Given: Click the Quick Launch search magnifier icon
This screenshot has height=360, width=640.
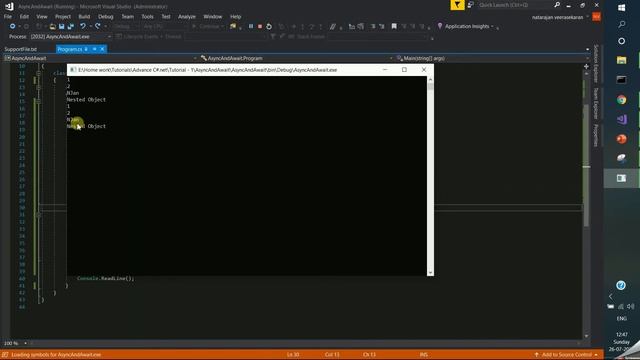Looking at the screenshot, I should click(x=557, y=5).
